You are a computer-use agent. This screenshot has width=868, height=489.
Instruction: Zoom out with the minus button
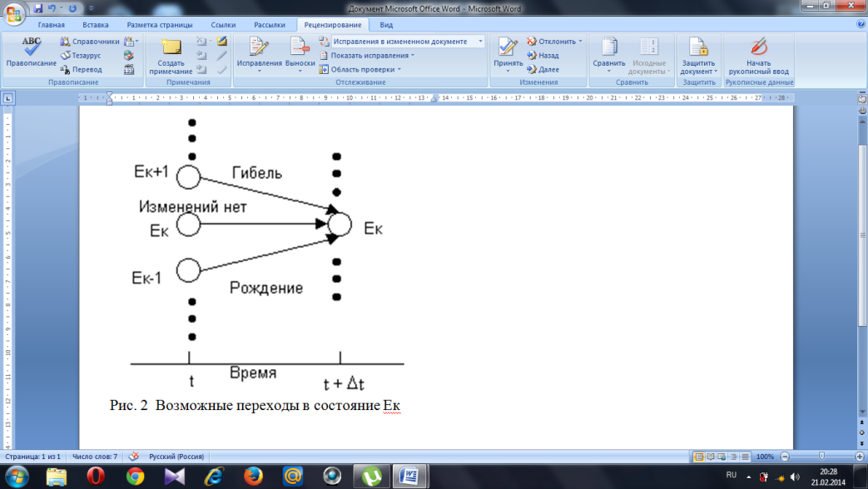(x=785, y=457)
